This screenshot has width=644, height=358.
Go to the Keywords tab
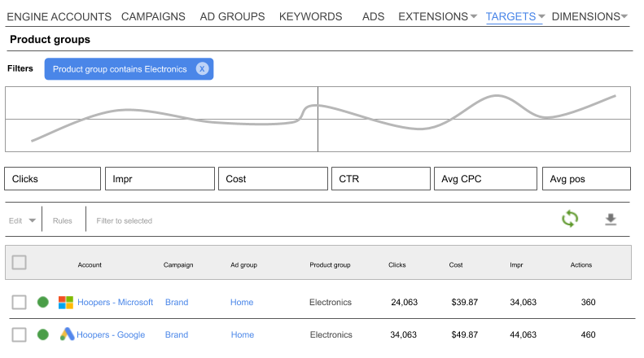click(x=310, y=16)
